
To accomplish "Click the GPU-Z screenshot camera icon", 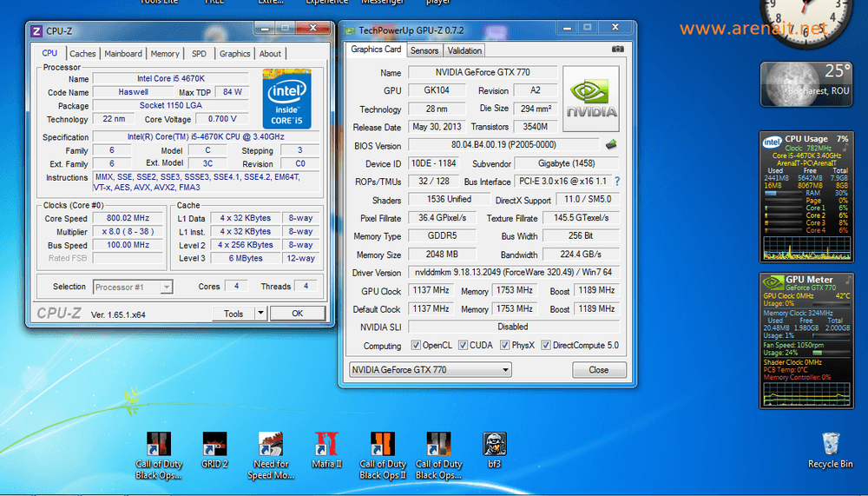I will tap(618, 50).
